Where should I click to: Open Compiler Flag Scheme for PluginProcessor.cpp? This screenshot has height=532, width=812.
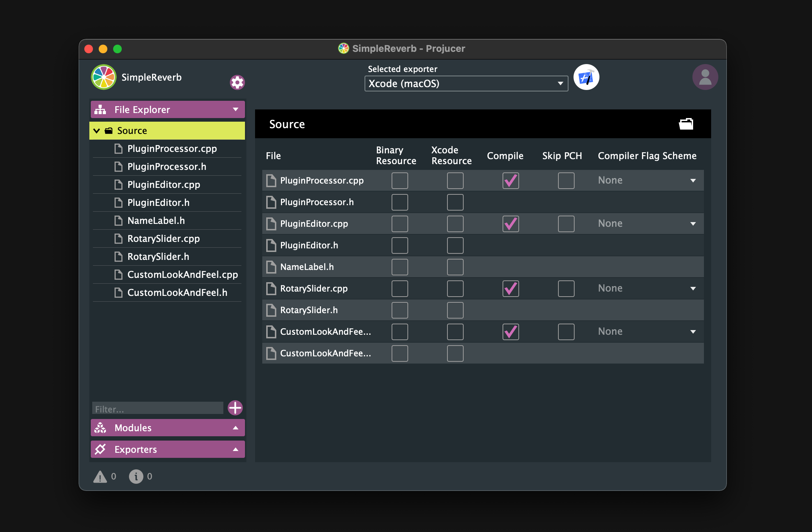[647, 180]
